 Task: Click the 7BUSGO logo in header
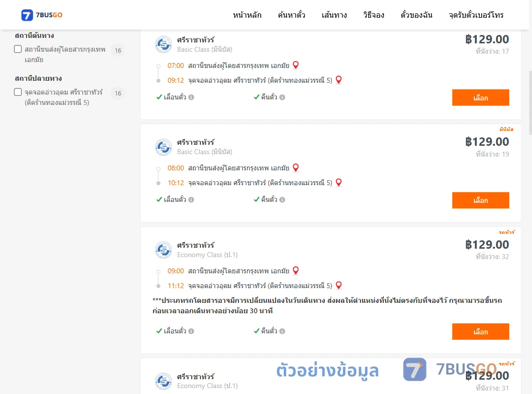pos(42,15)
